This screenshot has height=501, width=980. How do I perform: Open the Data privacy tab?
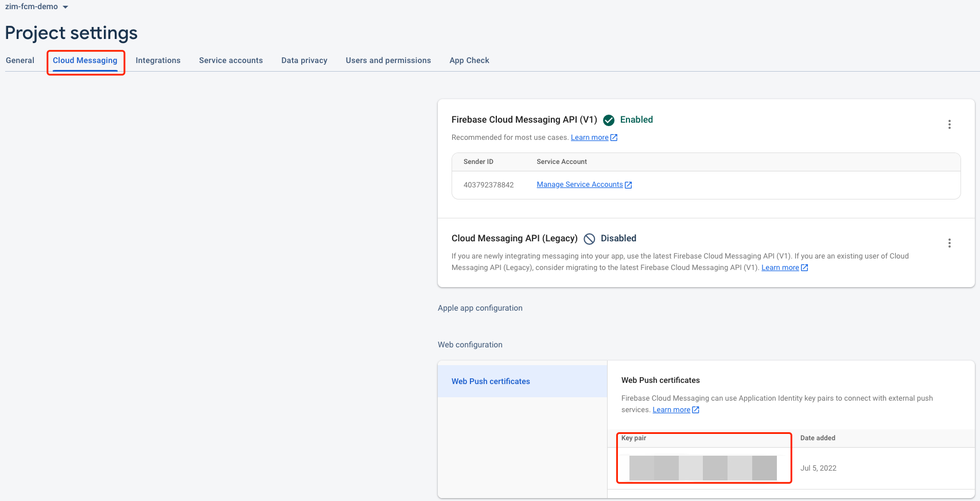304,60
